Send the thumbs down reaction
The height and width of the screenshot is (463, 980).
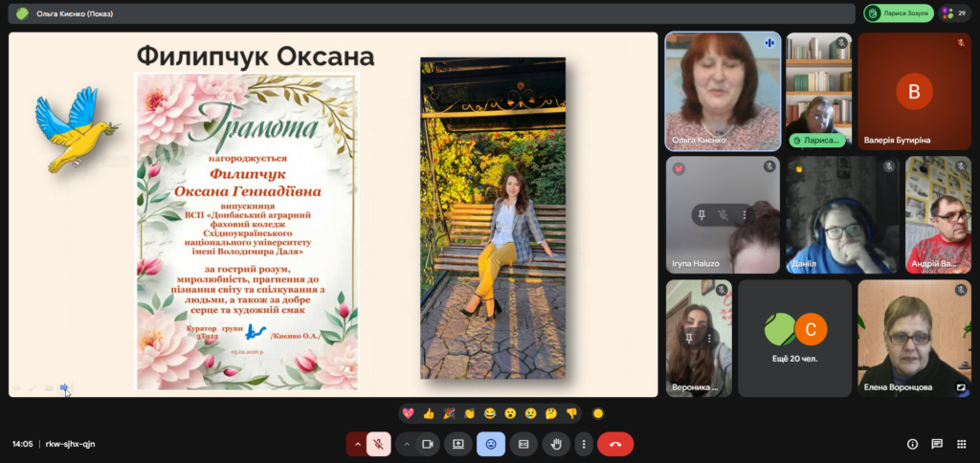(x=571, y=413)
